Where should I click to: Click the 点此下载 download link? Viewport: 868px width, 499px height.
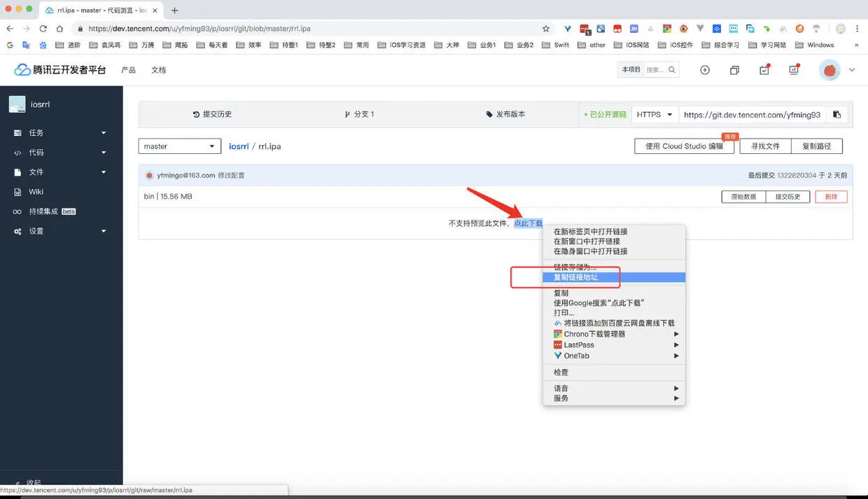[x=528, y=223]
